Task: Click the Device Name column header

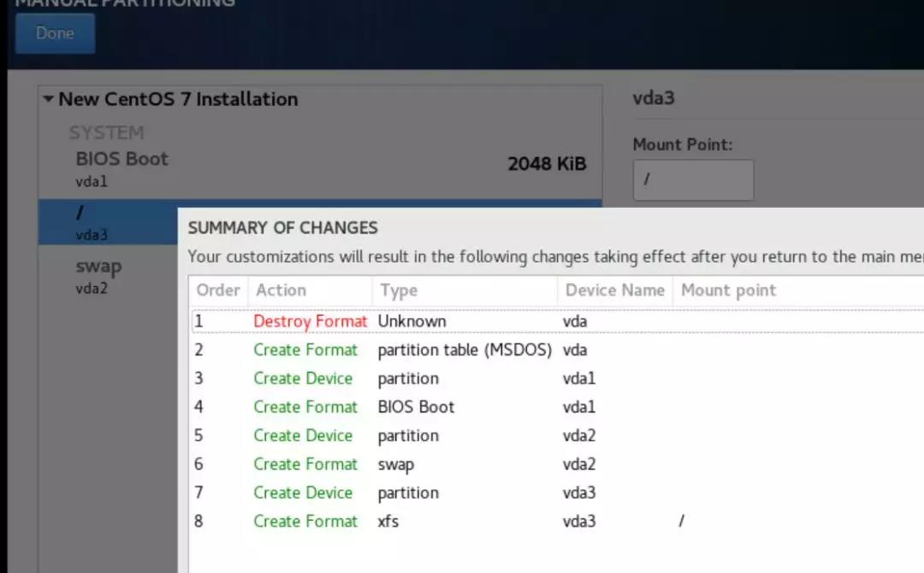Action: click(614, 290)
